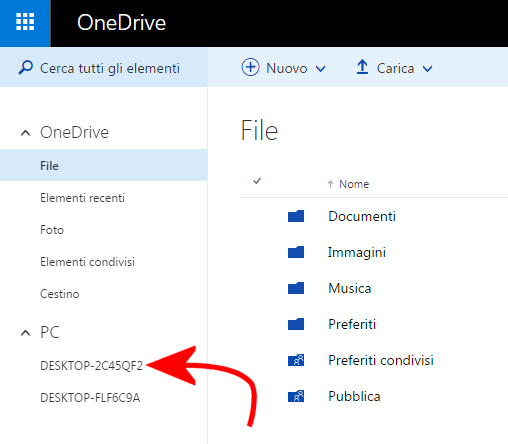Click the Nuovo plus circle icon
The image size is (508, 444).
tap(250, 67)
